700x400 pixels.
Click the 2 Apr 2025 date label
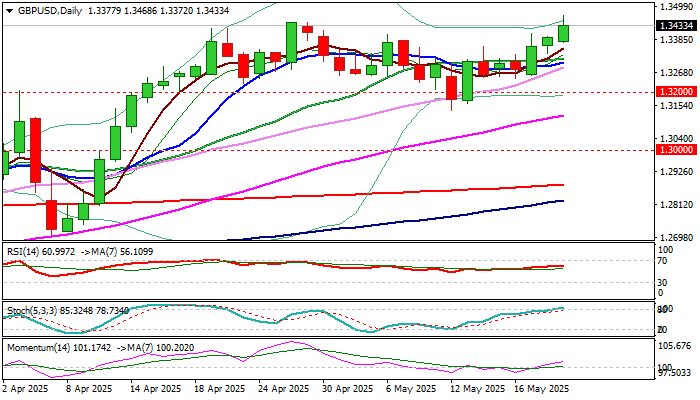click(25, 389)
